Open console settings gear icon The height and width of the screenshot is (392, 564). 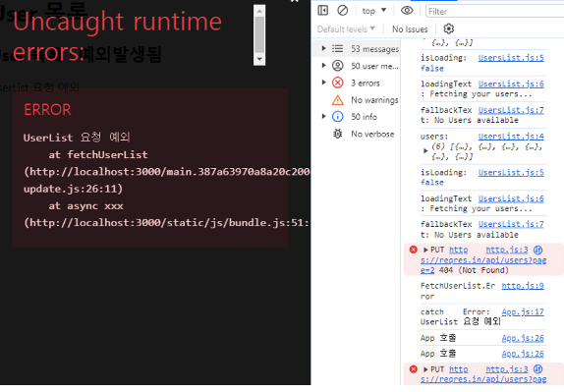coord(448,28)
